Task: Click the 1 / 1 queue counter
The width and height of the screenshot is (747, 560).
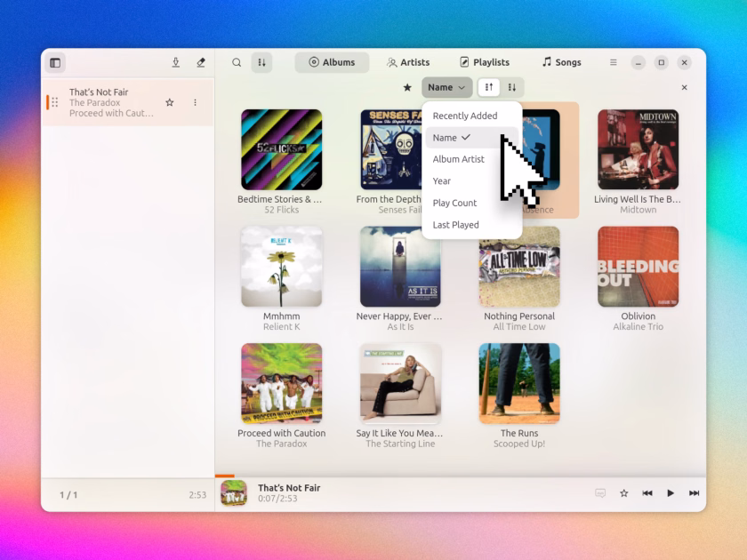Action: coord(68,495)
